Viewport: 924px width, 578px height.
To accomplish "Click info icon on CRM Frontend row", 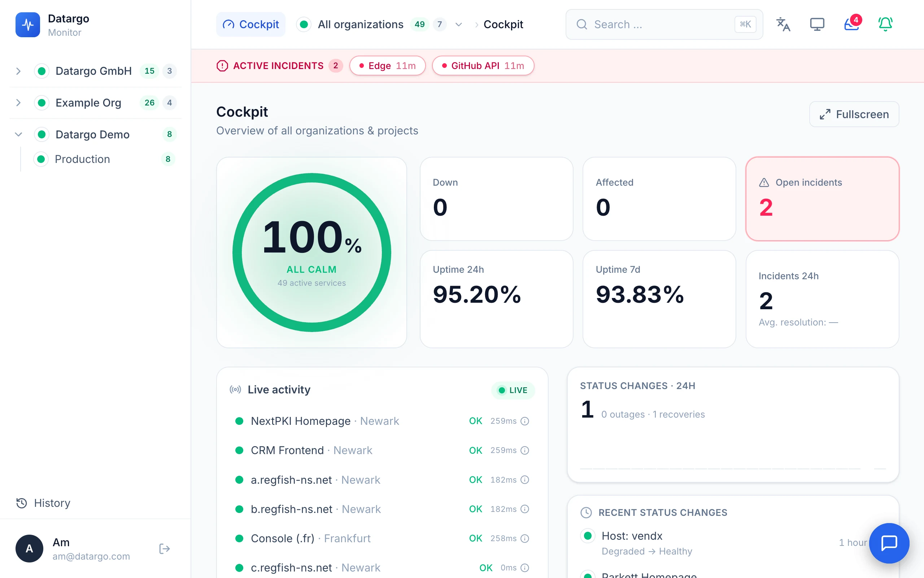I will (x=525, y=450).
